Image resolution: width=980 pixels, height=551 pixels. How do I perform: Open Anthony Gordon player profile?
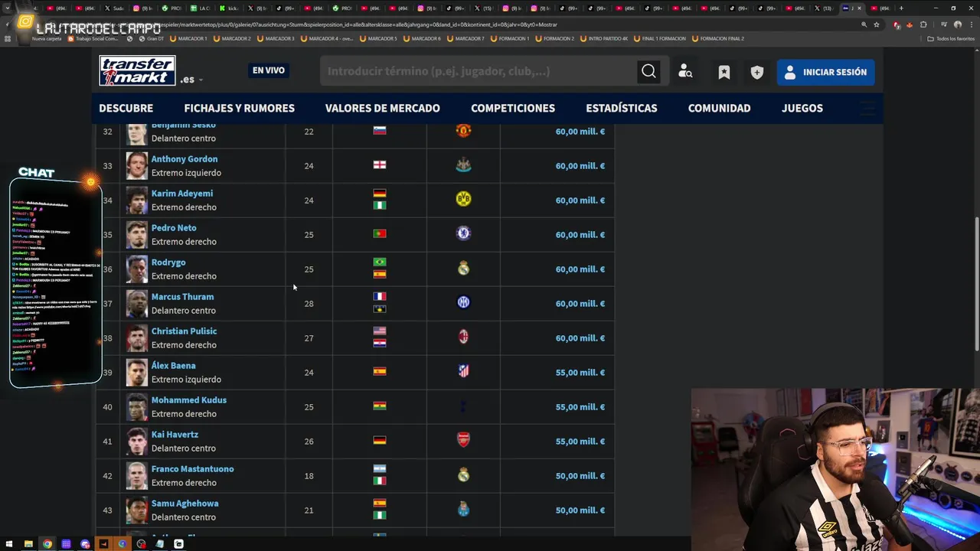pyautogui.click(x=185, y=159)
